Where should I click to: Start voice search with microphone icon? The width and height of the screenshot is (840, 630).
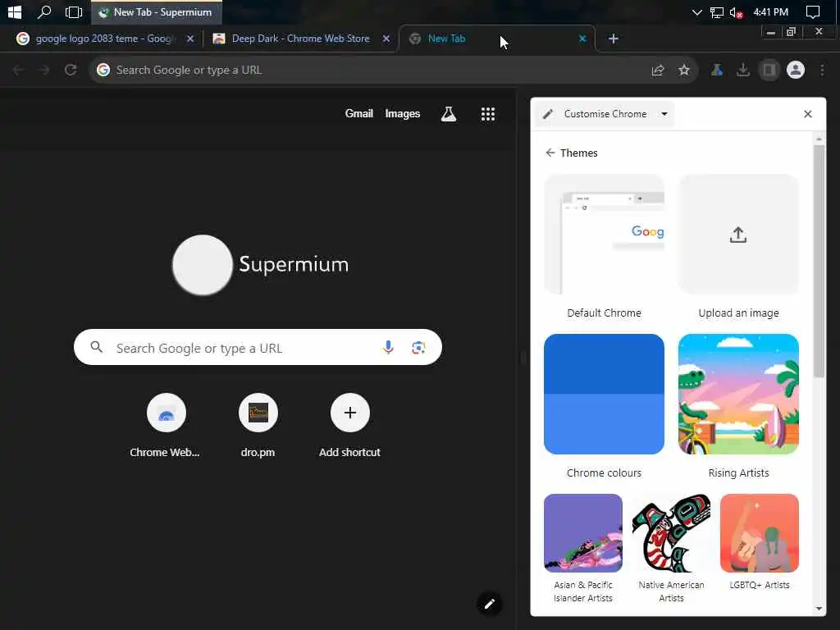388,348
